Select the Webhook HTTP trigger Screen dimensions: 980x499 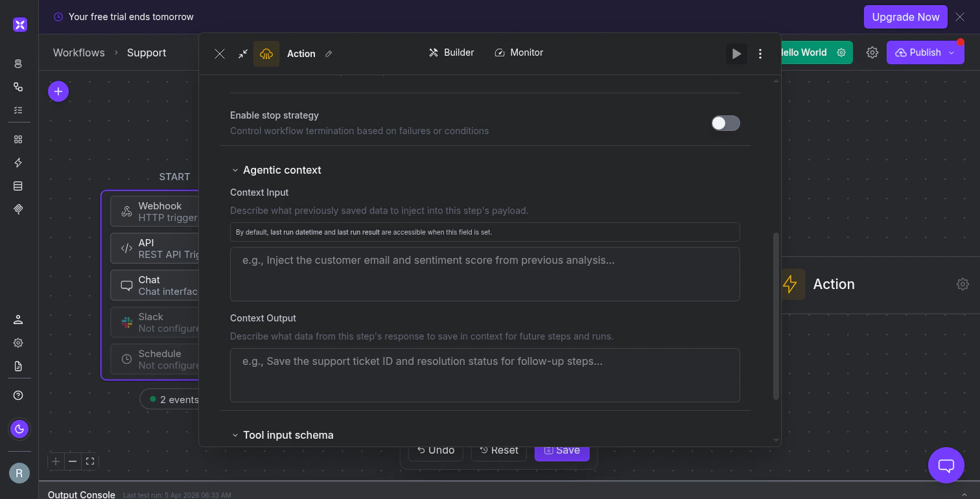[x=154, y=212]
